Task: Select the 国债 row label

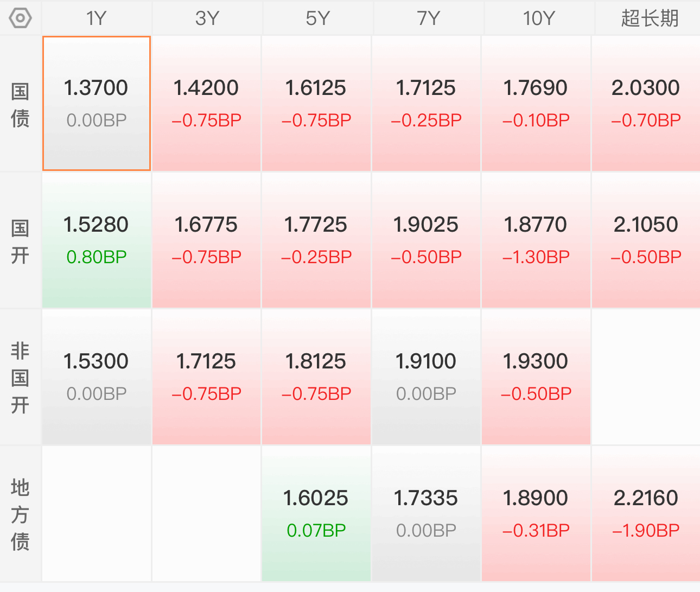Action: [x=20, y=104]
